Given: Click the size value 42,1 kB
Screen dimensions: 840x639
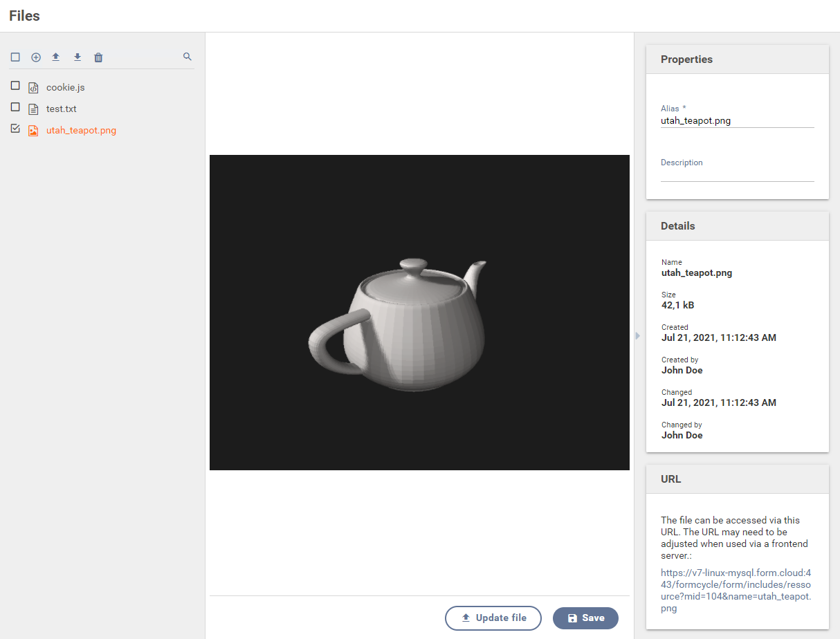Looking at the screenshot, I should [677, 305].
